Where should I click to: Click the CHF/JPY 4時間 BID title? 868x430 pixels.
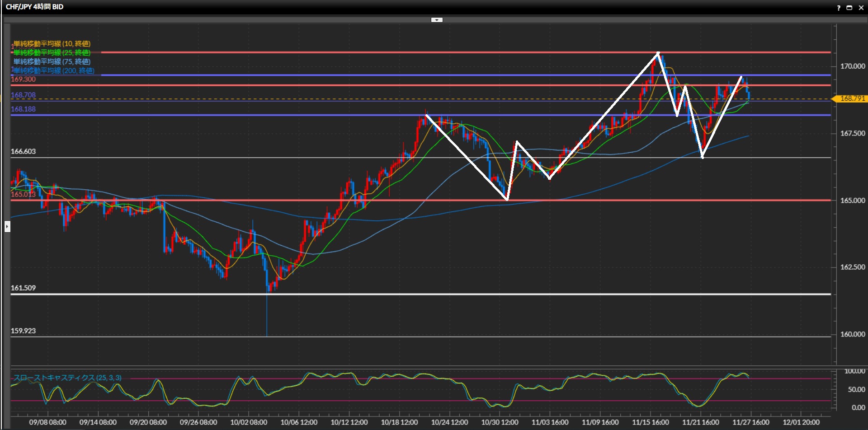coord(34,7)
